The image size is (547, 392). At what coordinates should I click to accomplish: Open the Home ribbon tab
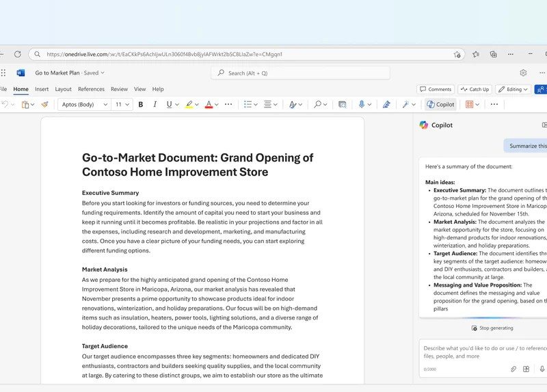click(x=21, y=89)
